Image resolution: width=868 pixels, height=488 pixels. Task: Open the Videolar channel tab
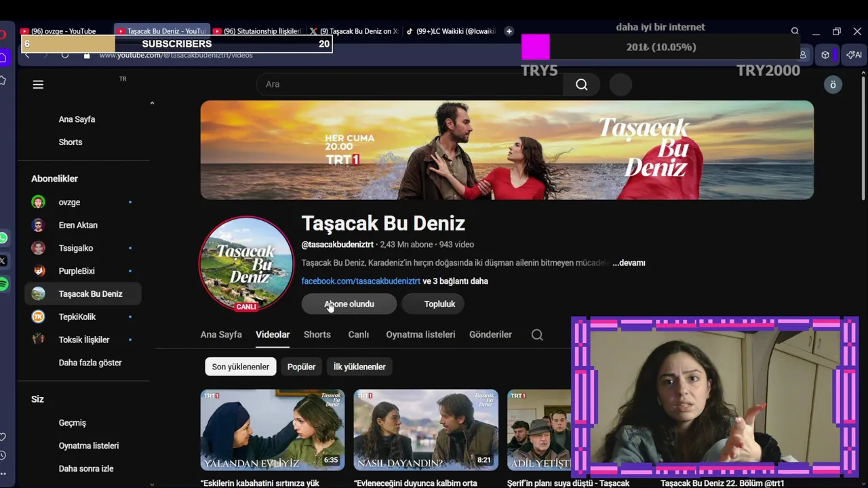click(x=273, y=335)
